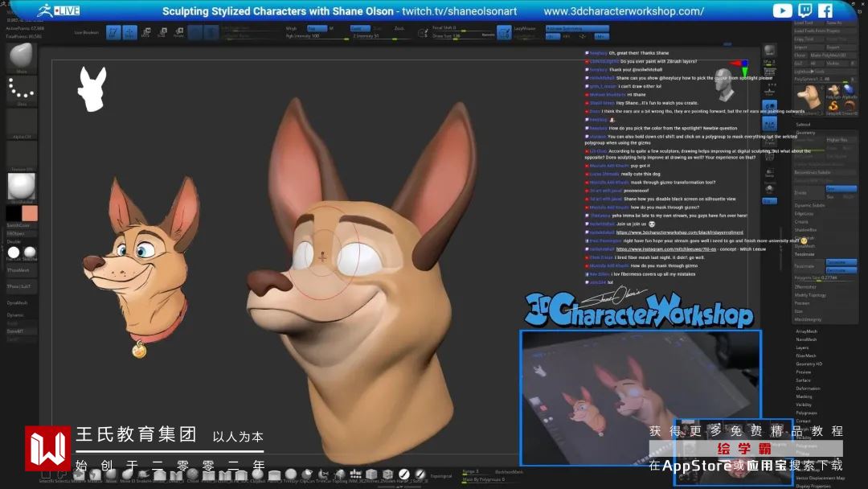Image resolution: width=868 pixels, height=489 pixels.
Task: Toggle the Double option
Action: tap(14, 241)
